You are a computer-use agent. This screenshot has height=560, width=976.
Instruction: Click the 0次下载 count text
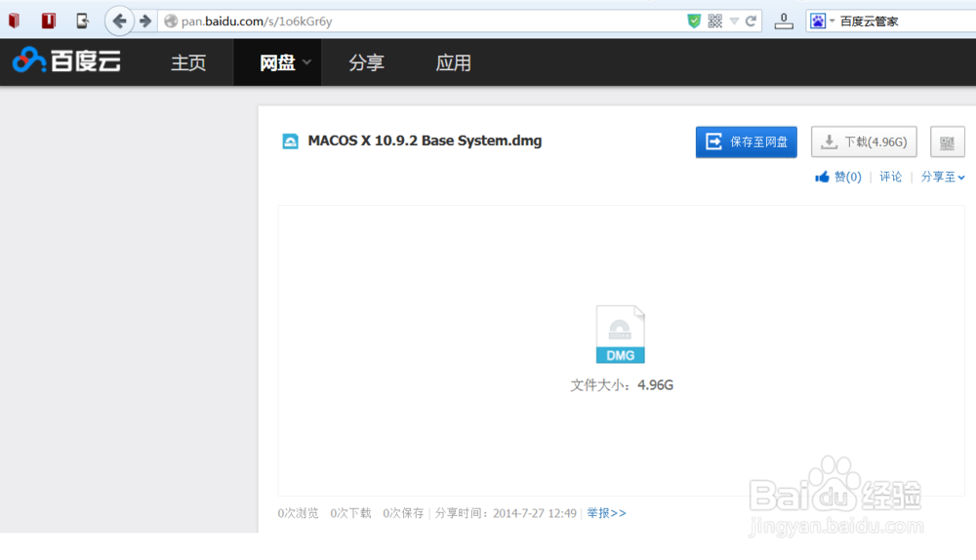coord(350,513)
